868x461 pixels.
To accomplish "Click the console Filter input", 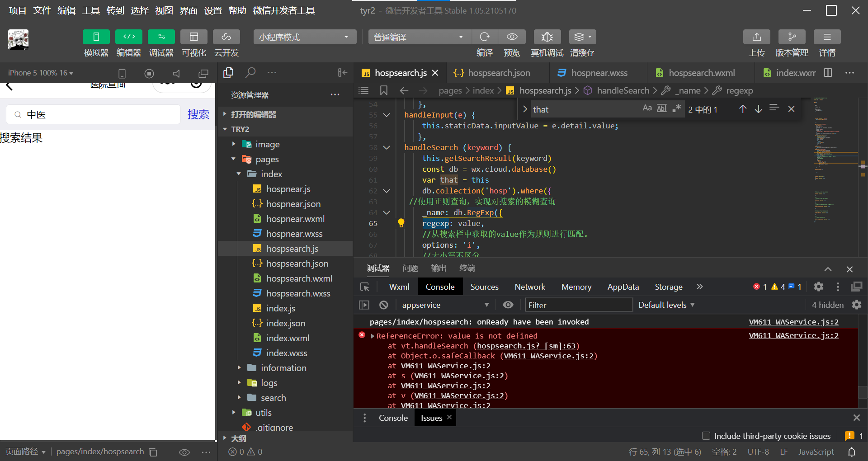I will tap(578, 305).
